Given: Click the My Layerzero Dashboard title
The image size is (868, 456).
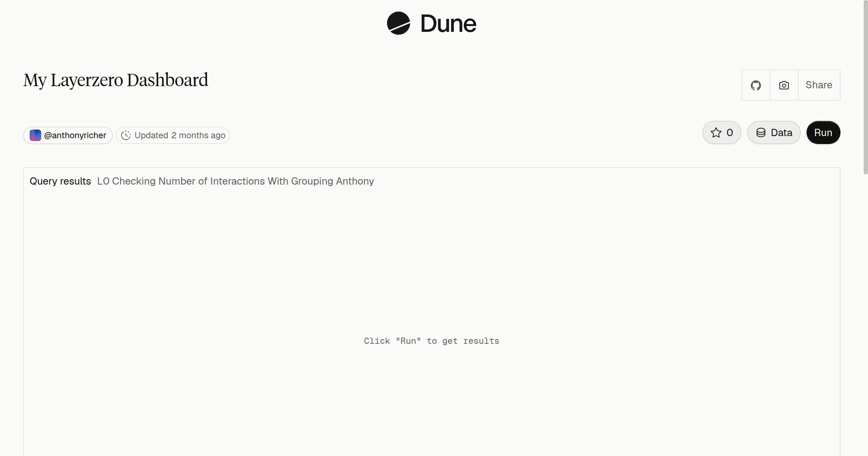Looking at the screenshot, I should tap(116, 80).
